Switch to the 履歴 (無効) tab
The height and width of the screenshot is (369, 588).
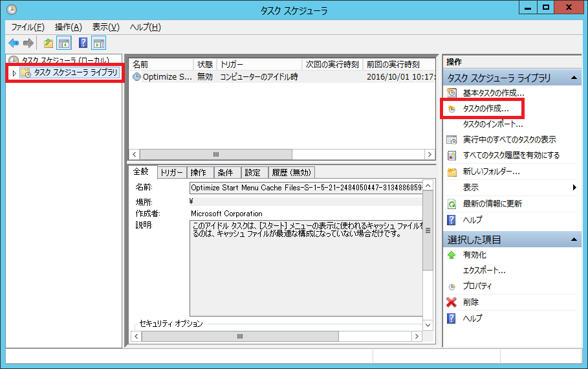click(x=291, y=172)
